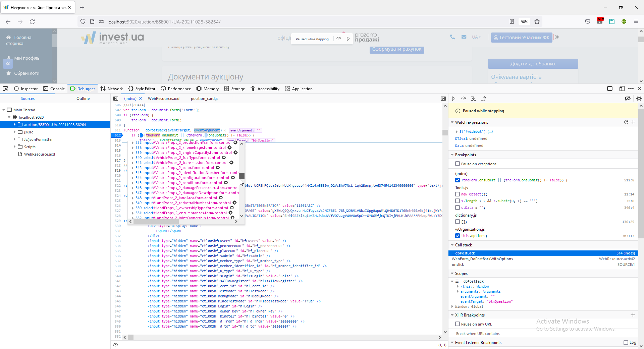Collapse the breakpoints pane with toggle icon
Screen dimensions: 644x349
point(443,99)
